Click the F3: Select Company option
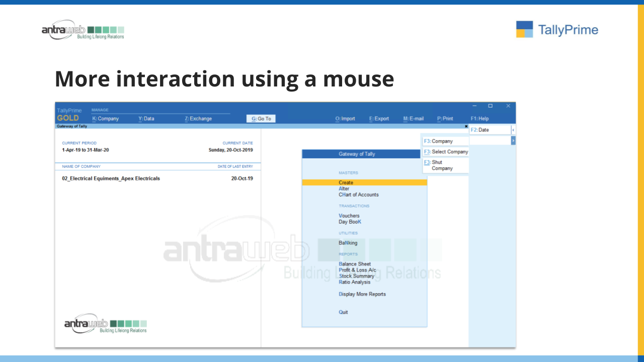The image size is (644, 362). 445,152
